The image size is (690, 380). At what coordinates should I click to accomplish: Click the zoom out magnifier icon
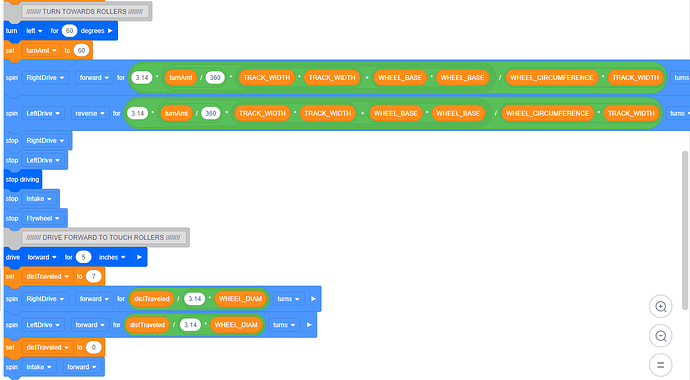tap(661, 336)
